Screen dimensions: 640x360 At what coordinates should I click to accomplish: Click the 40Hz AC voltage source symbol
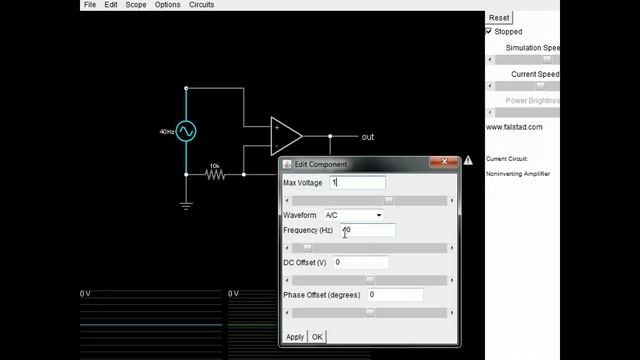(186, 131)
